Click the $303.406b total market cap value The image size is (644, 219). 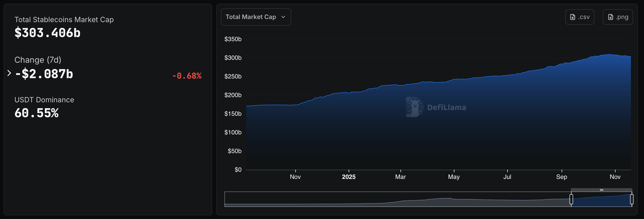47,33
